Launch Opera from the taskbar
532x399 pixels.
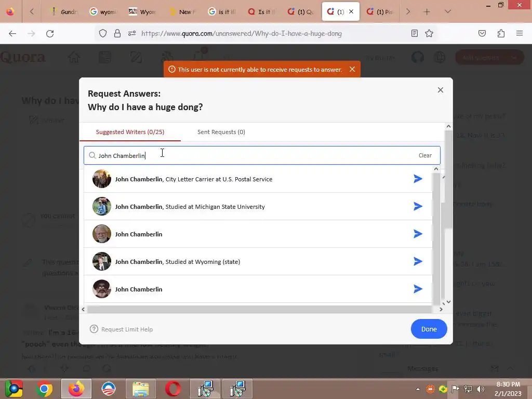pyautogui.click(x=173, y=389)
